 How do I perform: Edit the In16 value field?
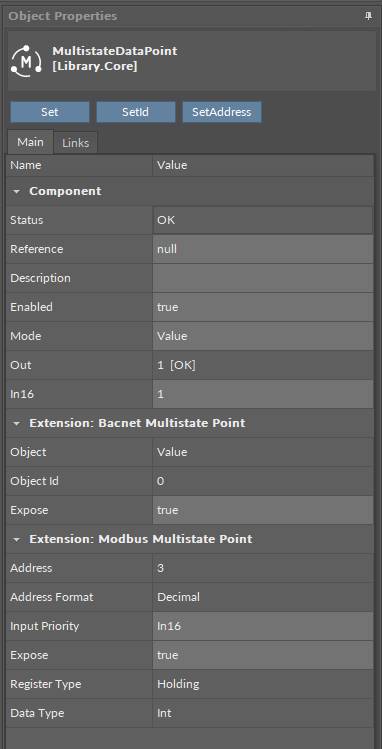tap(263, 394)
